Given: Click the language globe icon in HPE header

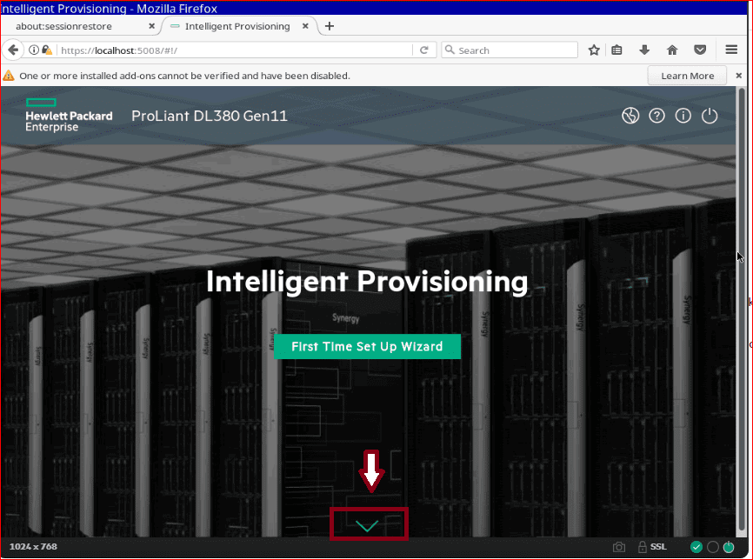Looking at the screenshot, I should 630,116.
